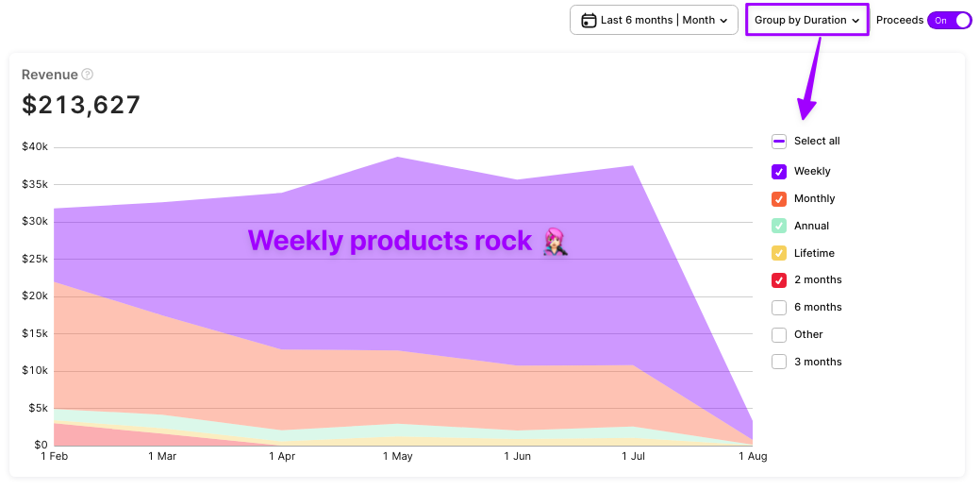Click the $213,627 revenue total
The width and height of the screenshot is (980, 490).
tap(81, 105)
